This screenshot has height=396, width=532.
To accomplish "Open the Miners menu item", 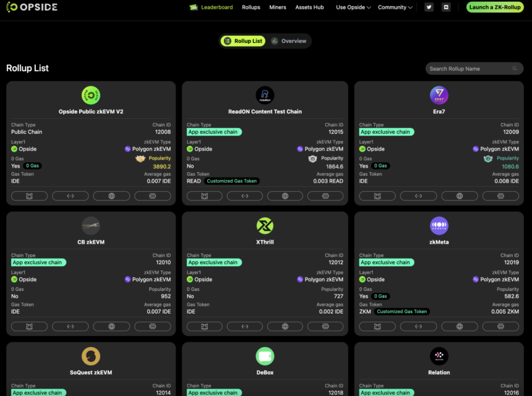I will [278, 7].
